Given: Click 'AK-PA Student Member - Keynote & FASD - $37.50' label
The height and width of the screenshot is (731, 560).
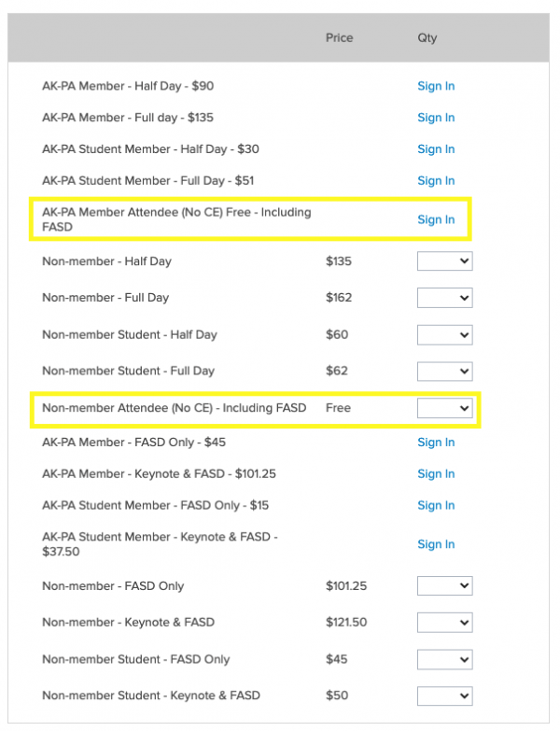Looking at the screenshot, I should click(x=160, y=544).
